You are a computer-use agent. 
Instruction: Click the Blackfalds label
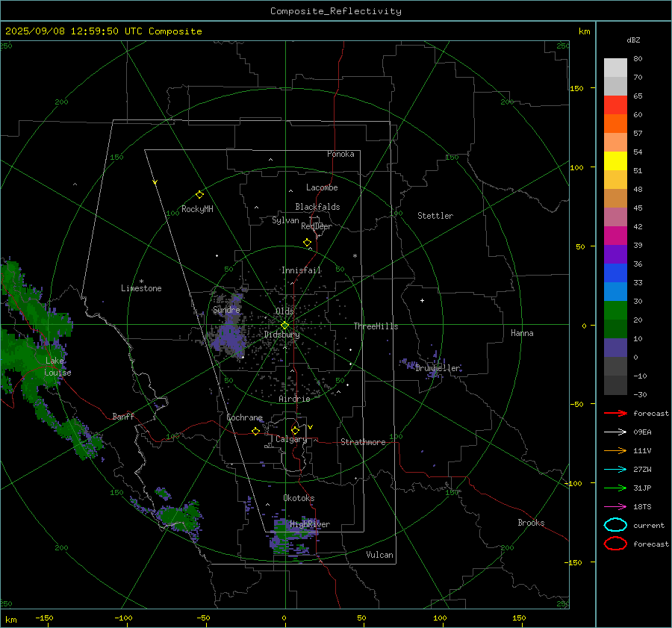[x=317, y=207]
